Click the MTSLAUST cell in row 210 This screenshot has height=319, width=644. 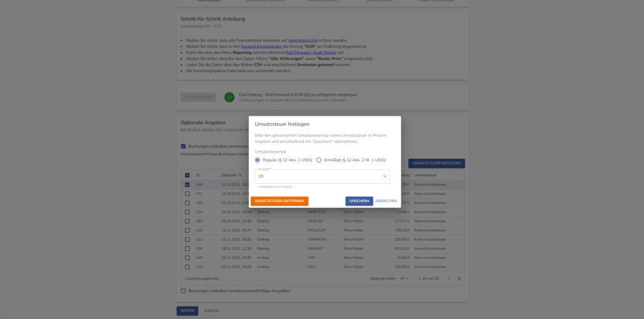tap(318, 230)
